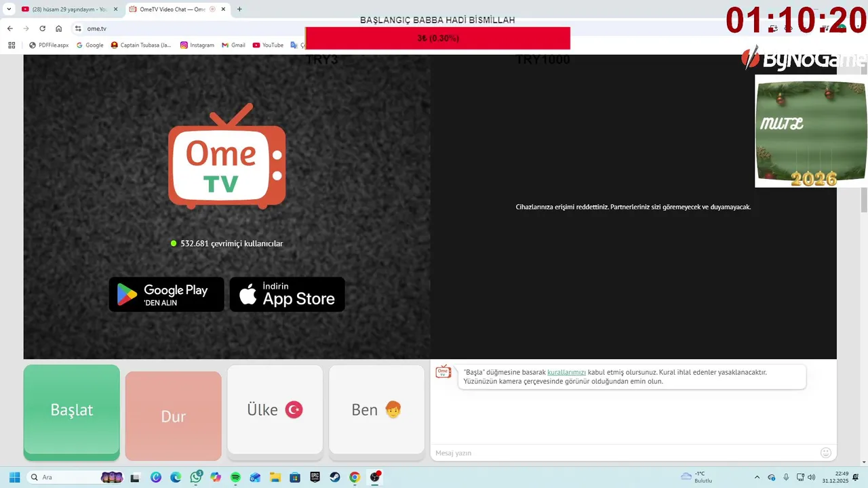Image resolution: width=868 pixels, height=488 pixels.
Task: Go to the browser home page
Action: (x=59, y=28)
